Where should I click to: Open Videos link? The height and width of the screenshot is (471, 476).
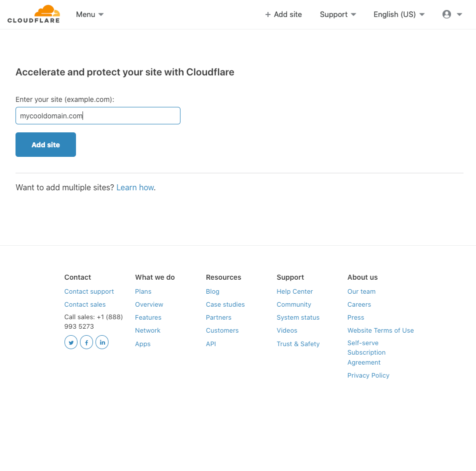coord(287,331)
